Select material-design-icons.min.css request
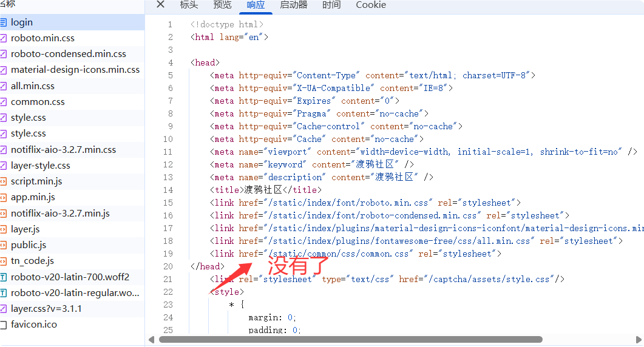 75,70
